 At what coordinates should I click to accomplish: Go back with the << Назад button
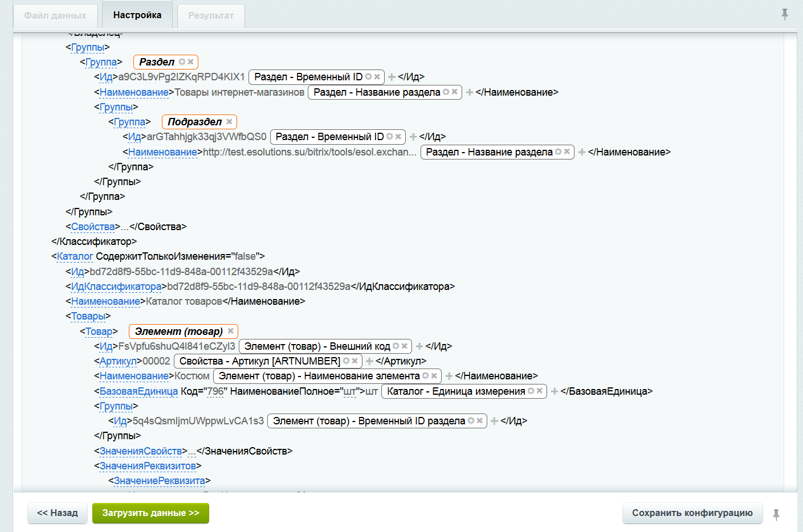pos(58,513)
